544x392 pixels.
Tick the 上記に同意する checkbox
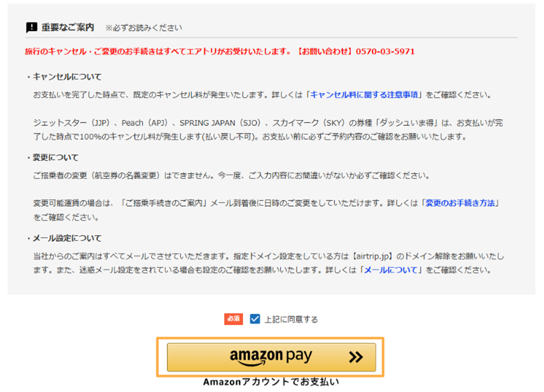[x=255, y=319]
